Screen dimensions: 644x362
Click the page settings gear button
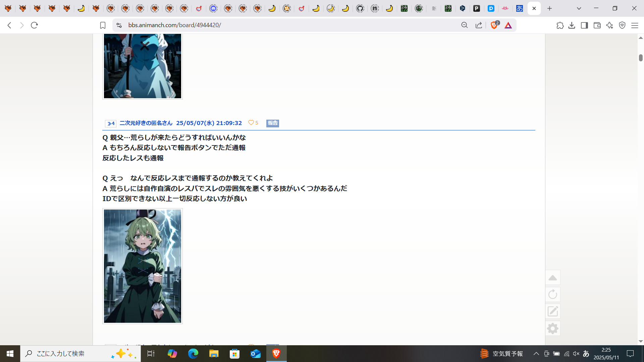pyautogui.click(x=552, y=328)
